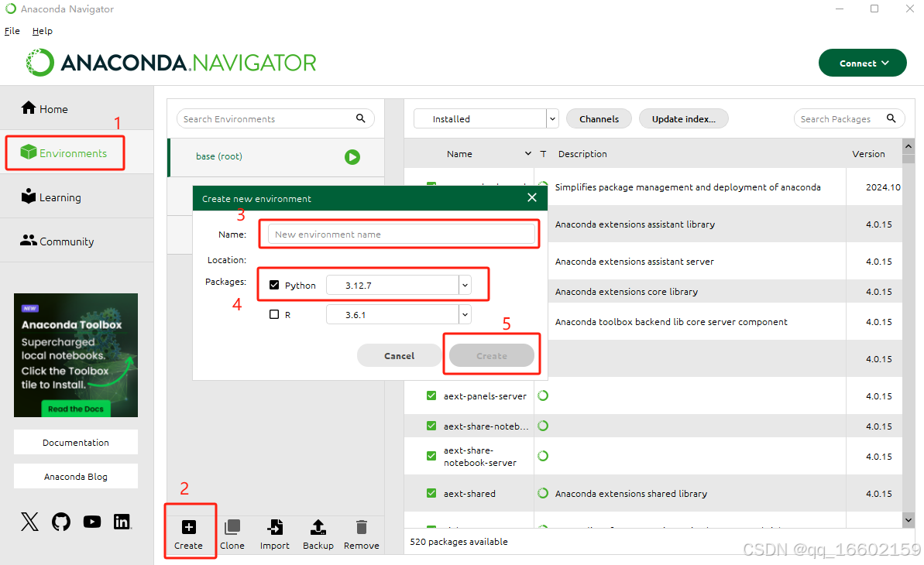The image size is (924, 565).
Task: Open the Home section
Action: tap(45, 108)
